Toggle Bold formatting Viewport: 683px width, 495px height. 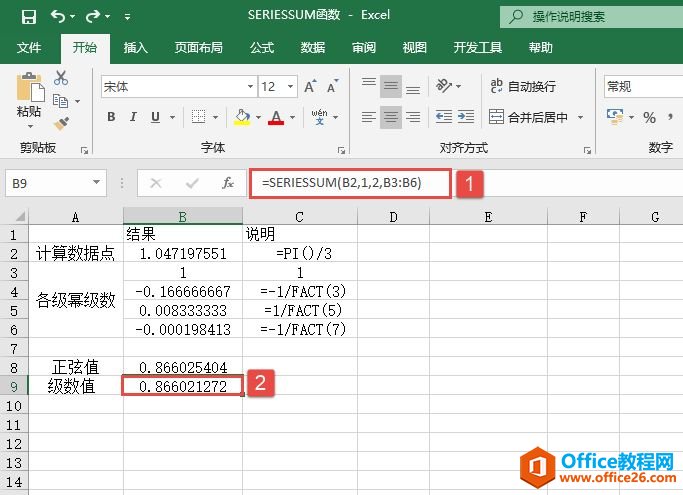[x=111, y=117]
